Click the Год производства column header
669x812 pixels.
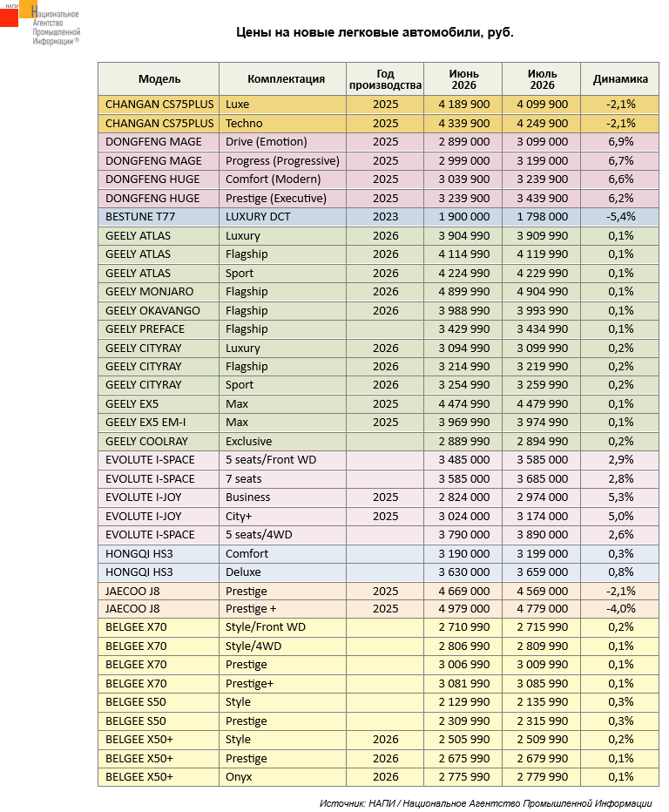[x=385, y=79]
